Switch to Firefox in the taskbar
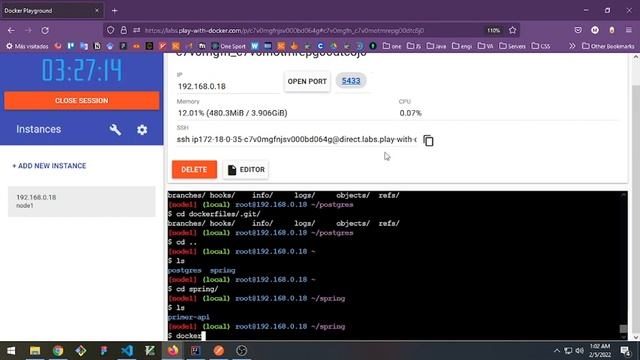 (x=173, y=351)
